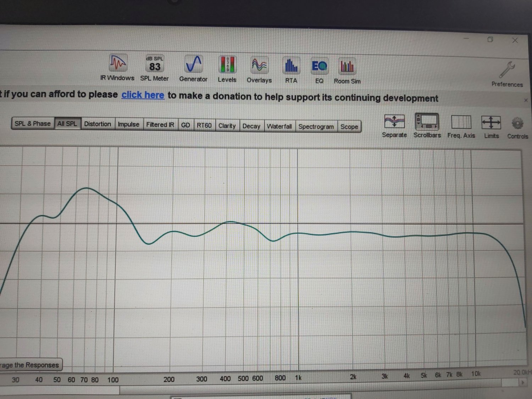Switch to the Scope tab
532x399 pixels.
349,127
